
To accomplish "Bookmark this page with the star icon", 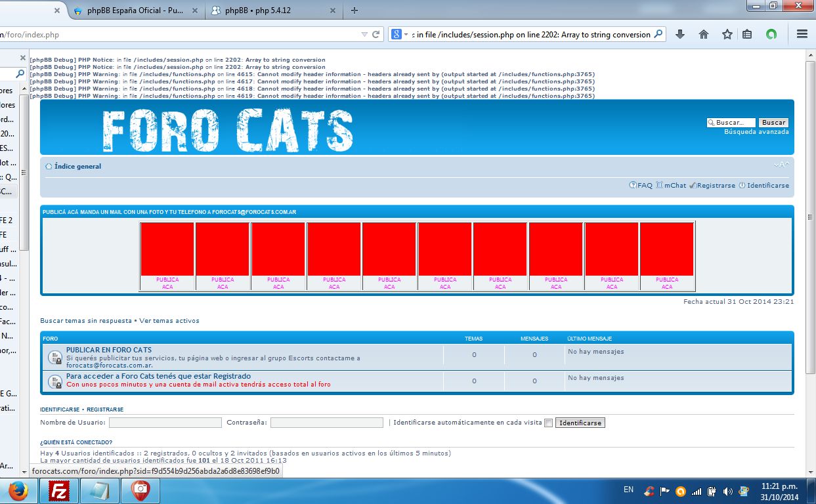I will tap(727, 34).
